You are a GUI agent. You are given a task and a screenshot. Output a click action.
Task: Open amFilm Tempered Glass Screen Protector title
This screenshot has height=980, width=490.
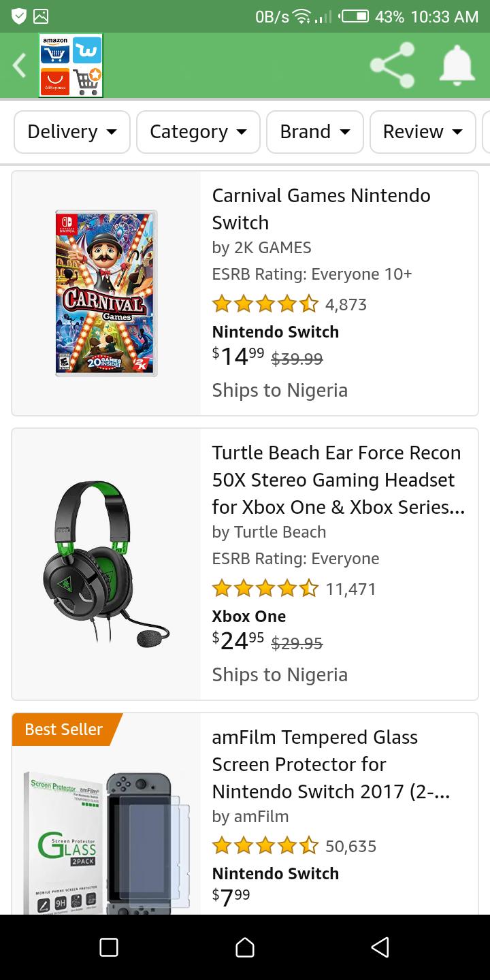coord(331,764)
